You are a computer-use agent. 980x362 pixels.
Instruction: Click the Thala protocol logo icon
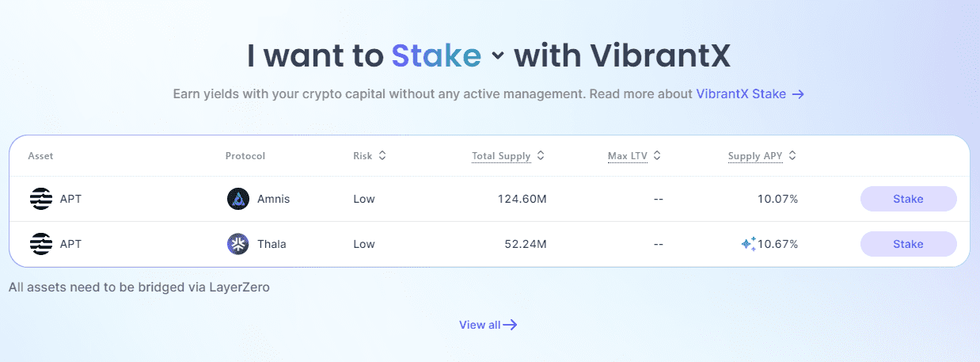[238, 244]
